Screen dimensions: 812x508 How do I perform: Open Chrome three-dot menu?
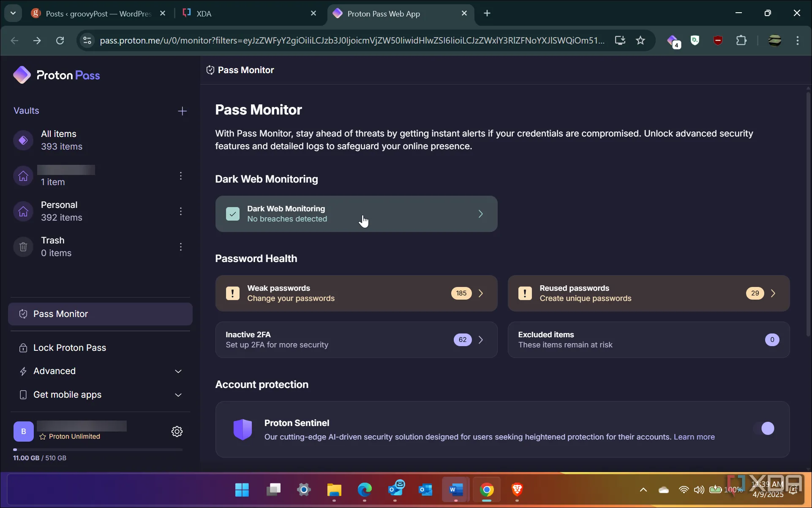pos(797,41)
